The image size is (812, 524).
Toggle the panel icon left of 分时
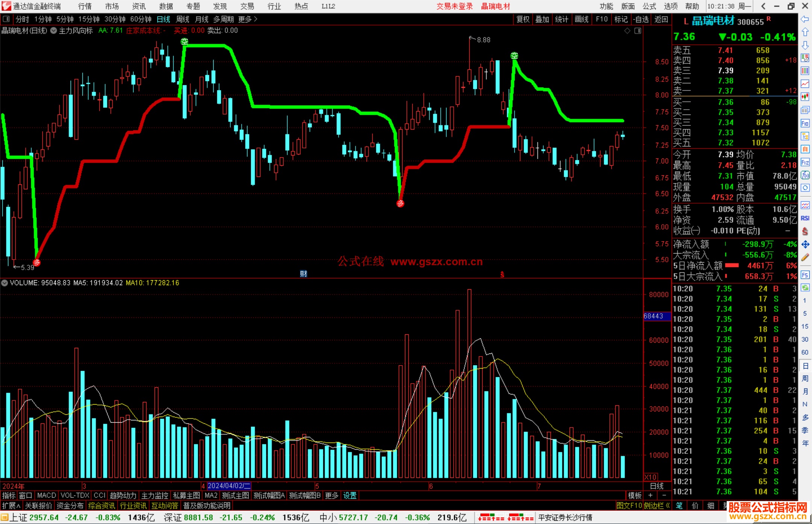(6, 19)
